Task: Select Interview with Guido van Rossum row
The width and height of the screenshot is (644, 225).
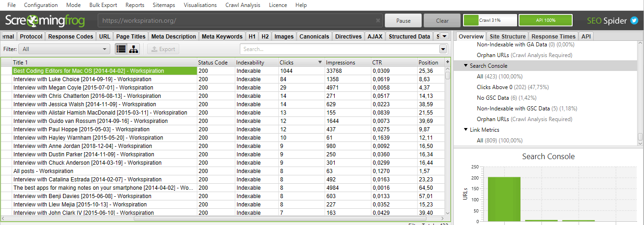Action: [222, 121]
